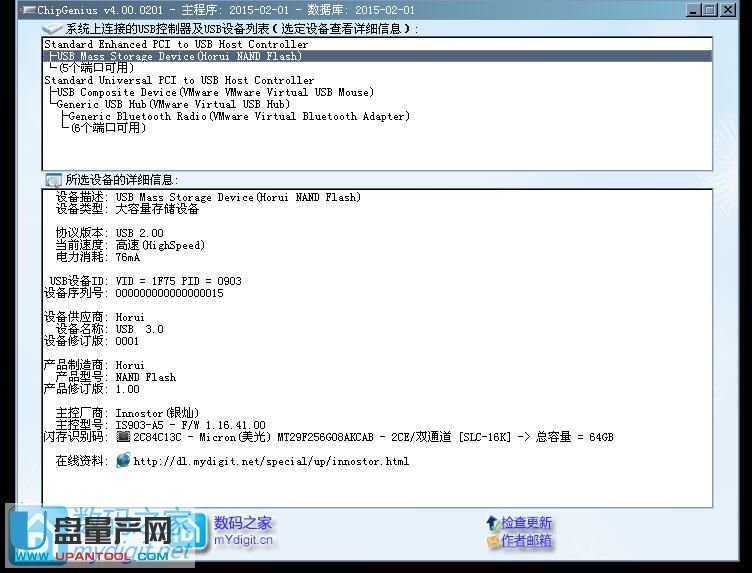Select Generic Bluetooth Radio VMware Bluetooth Adapter
This screenshot has height=573, width=752.
(x=239, y=117)
